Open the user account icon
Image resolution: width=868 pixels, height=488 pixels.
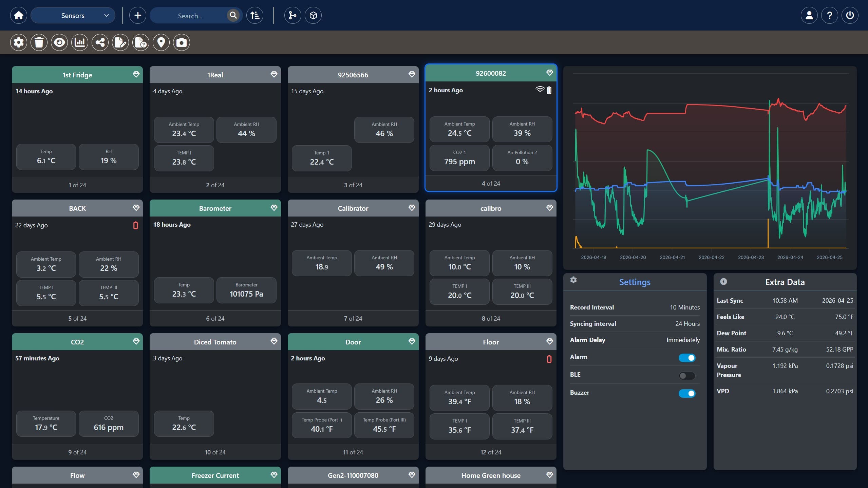coord(809,15)
